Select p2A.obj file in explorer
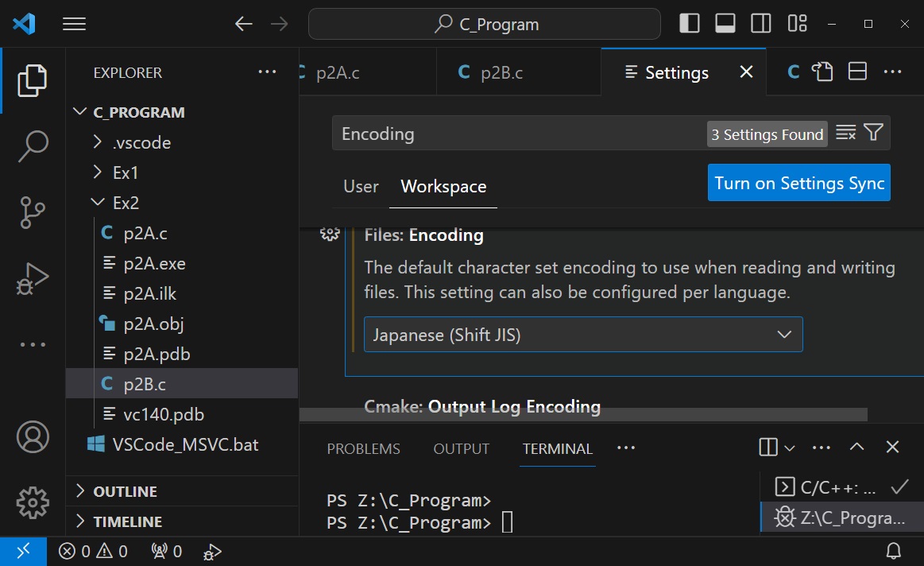This screenshot has width=924, height=566. tap(181, 324)
